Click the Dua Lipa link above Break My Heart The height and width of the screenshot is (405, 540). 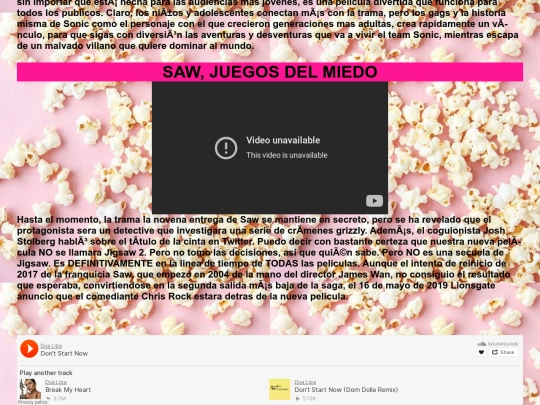tap(56, 382)
